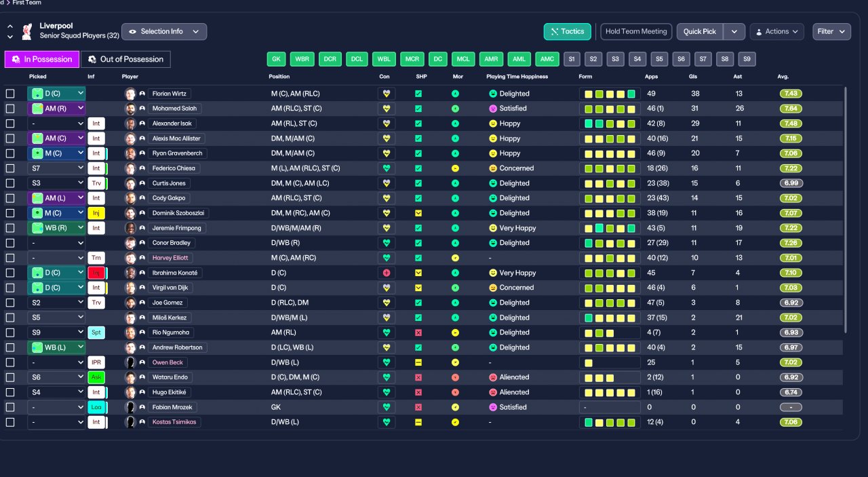Sort by the Playing Time Happiness column
868x477 pixels.
(x=517, y=77)
